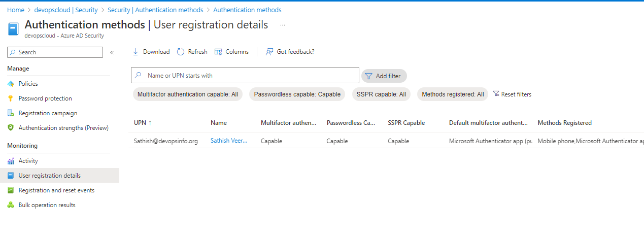Open the Passwordless capable filter
Screen dimensions: 644x234
tap(297, 94)
